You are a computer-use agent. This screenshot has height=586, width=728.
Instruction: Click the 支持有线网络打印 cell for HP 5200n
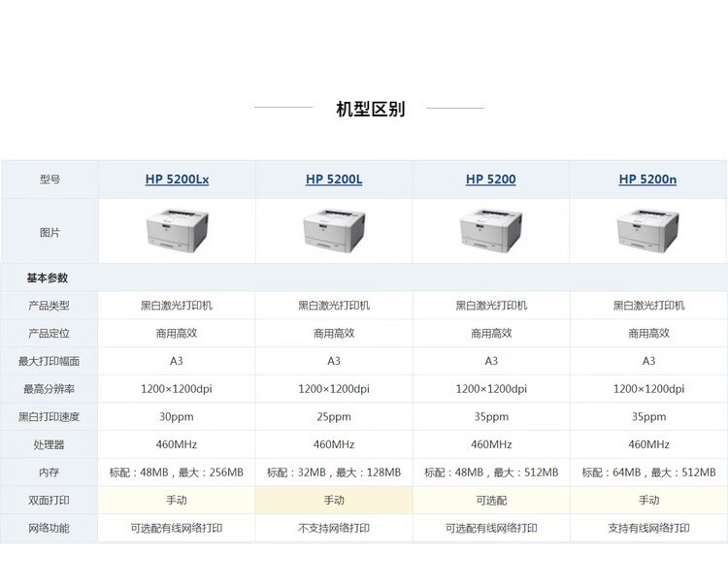[648, 529]
